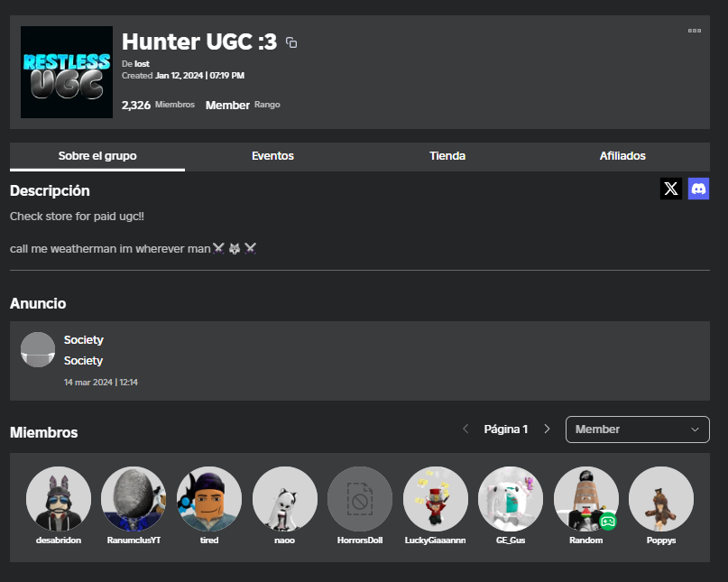Screen dimensions: 728x582
Task: Open LuckyGiaaannn's avatar
Action: tap(436, 499)
